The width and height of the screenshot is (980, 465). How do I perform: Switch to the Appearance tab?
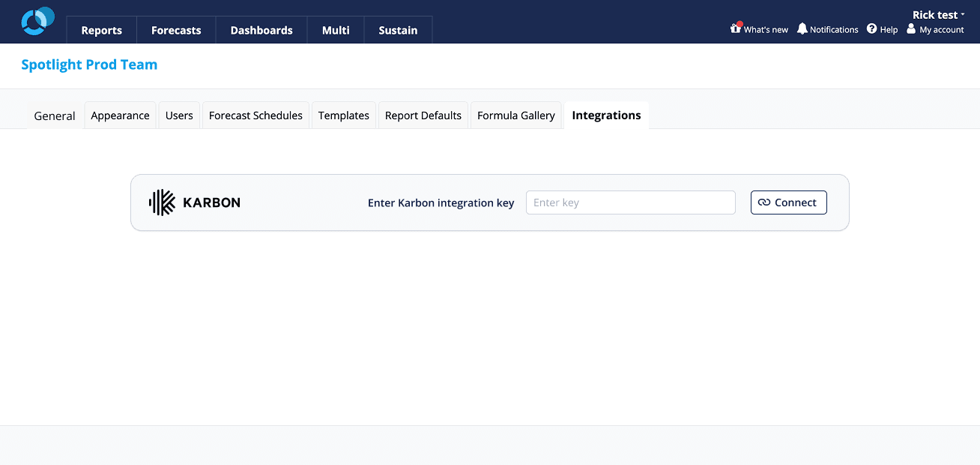(x=120, y=115)
